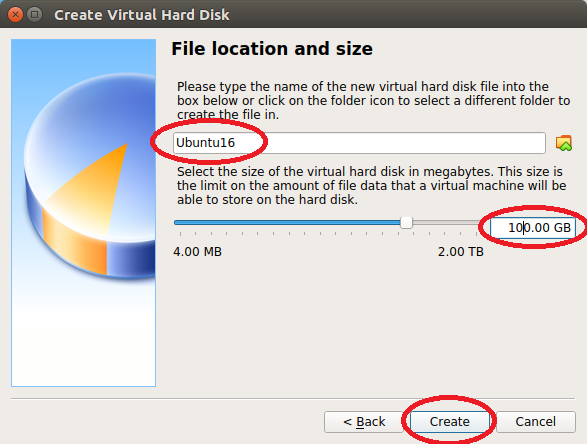Click the paragraph about selecting disk size
The image size is (587, 444).
(371, 185)
